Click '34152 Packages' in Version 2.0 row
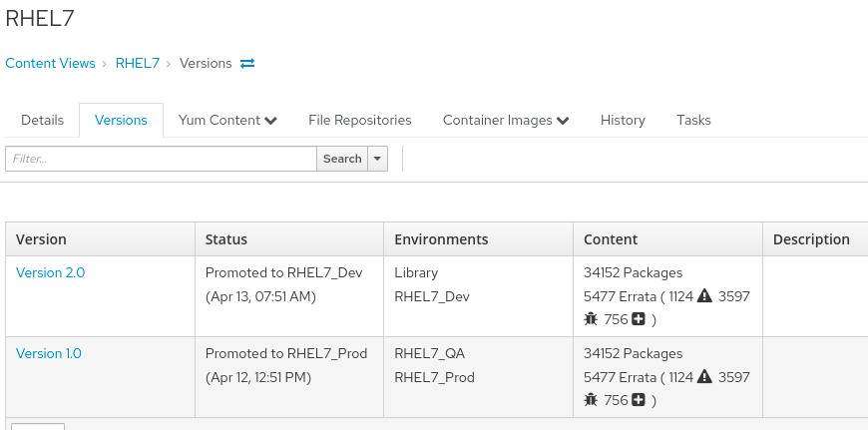Image resolution: width=868 pixels, height=430 pixels. point(634,272)
